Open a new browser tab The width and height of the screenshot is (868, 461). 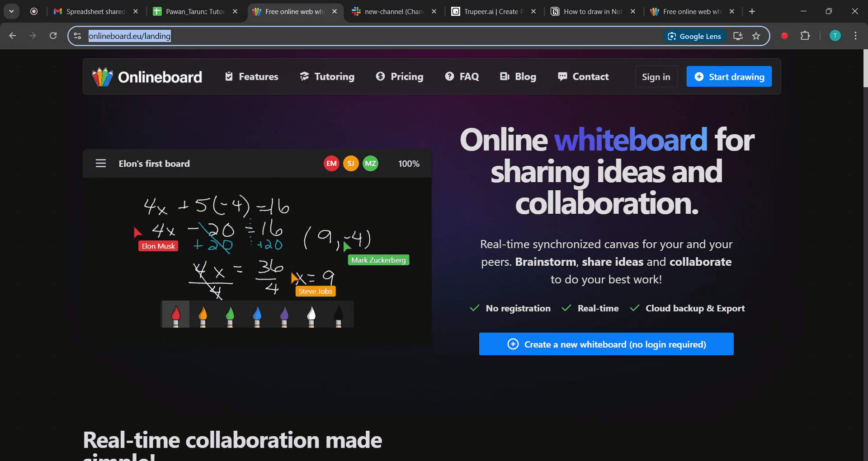tap(752, 11)
